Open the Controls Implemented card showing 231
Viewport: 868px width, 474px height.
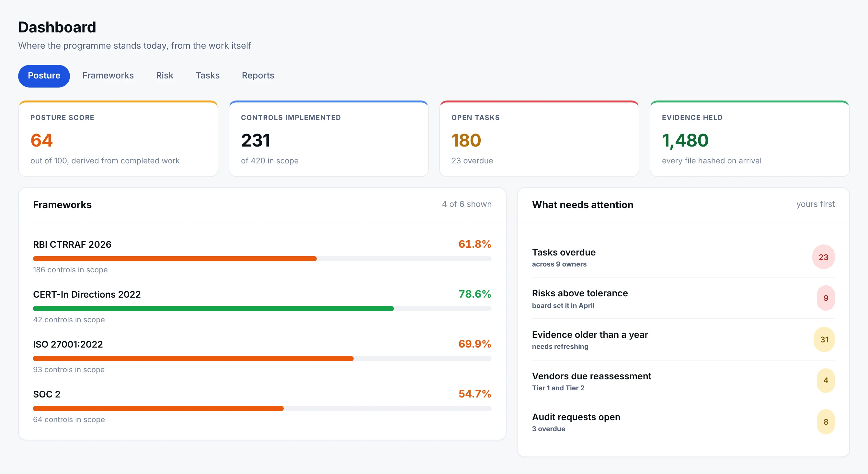click(328, 139)
